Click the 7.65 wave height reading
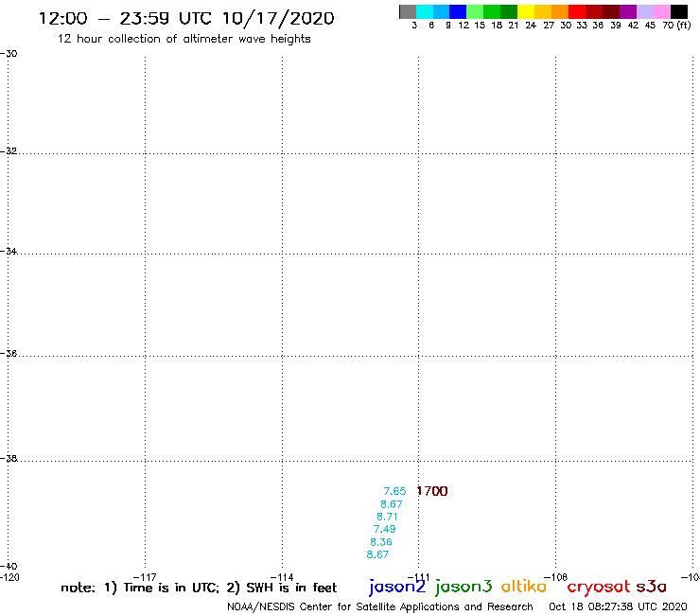Image resolution: width=700 pixels, height=615 pixels. click(x=394, y=491)
